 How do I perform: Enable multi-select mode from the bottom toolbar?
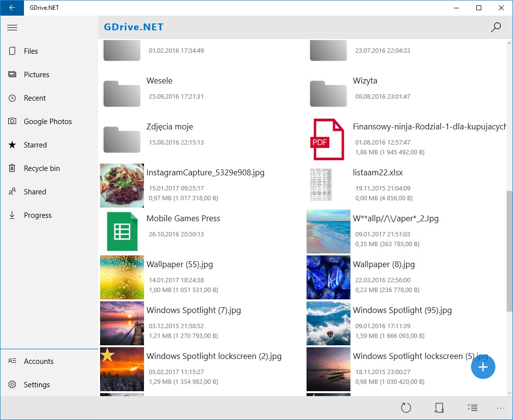tap(472, 408)
